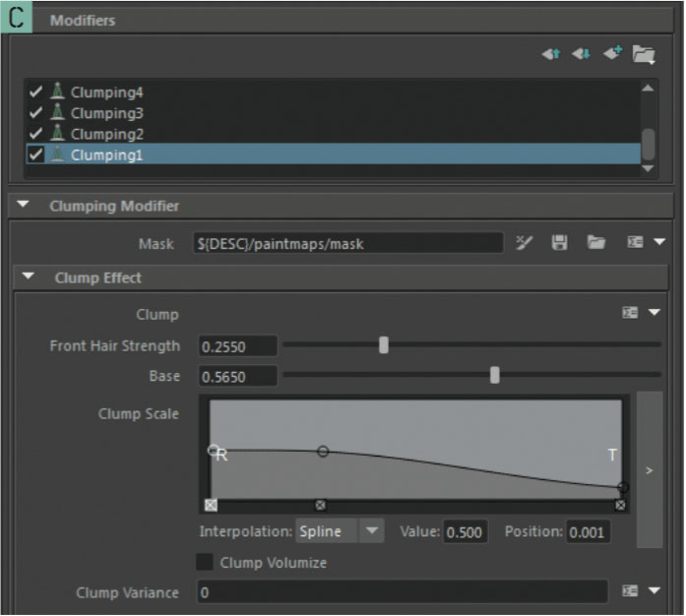This screenshot has height=616, width=686.
Task: Click the Base slider handle
Action: click(495, 375)
